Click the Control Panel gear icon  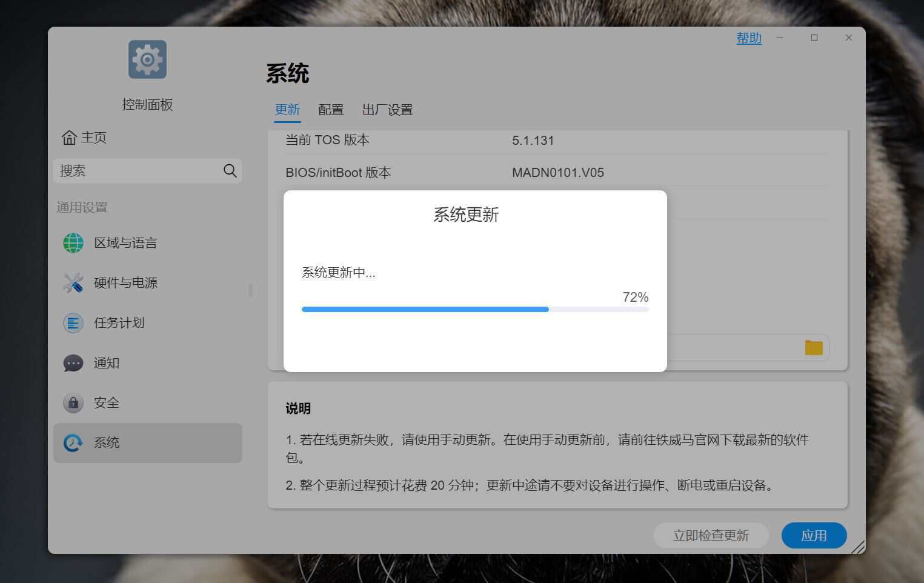pyautogui.click(x=147, y=59)
